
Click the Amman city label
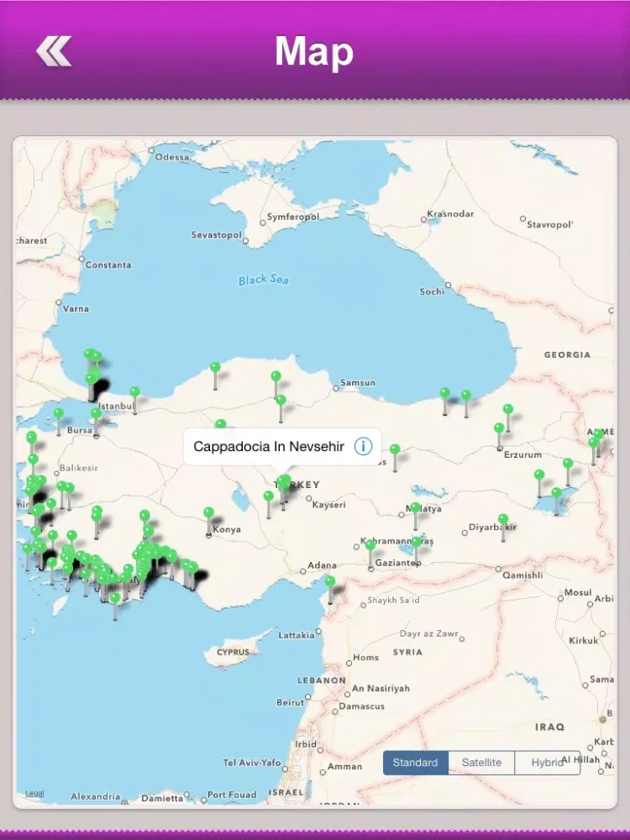[x=344, y=767]
